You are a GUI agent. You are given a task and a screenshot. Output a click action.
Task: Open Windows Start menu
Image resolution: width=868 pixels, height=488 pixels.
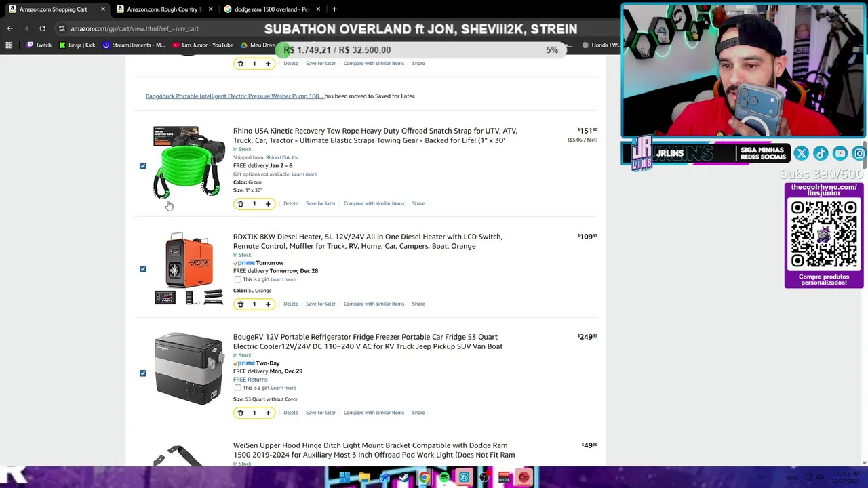click(344, 478)
